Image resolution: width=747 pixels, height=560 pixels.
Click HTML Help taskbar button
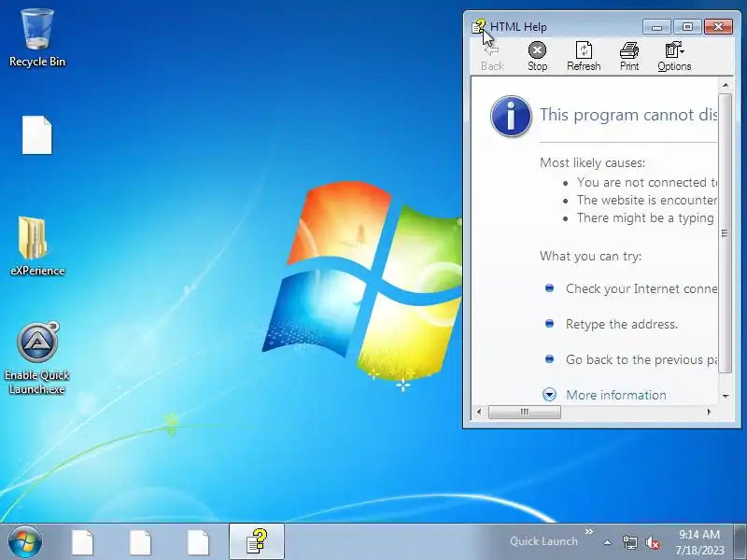256,541
